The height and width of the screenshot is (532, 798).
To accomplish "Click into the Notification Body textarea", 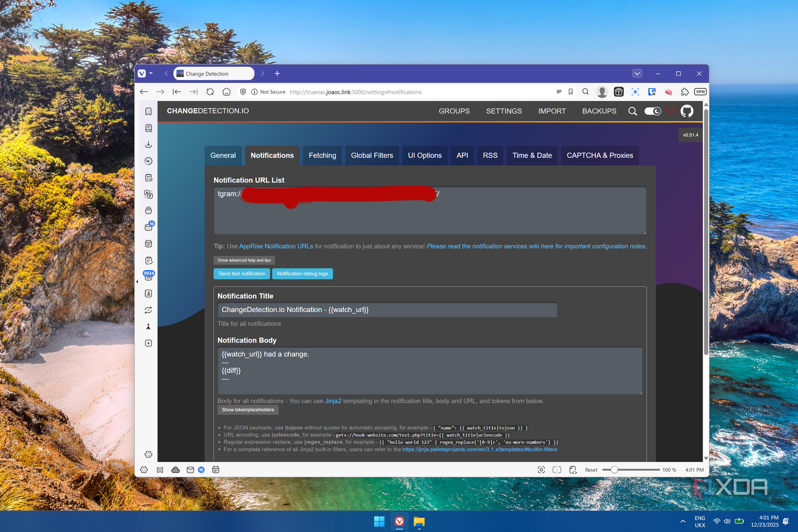I will pyautogui.click(x=430, y=371).
